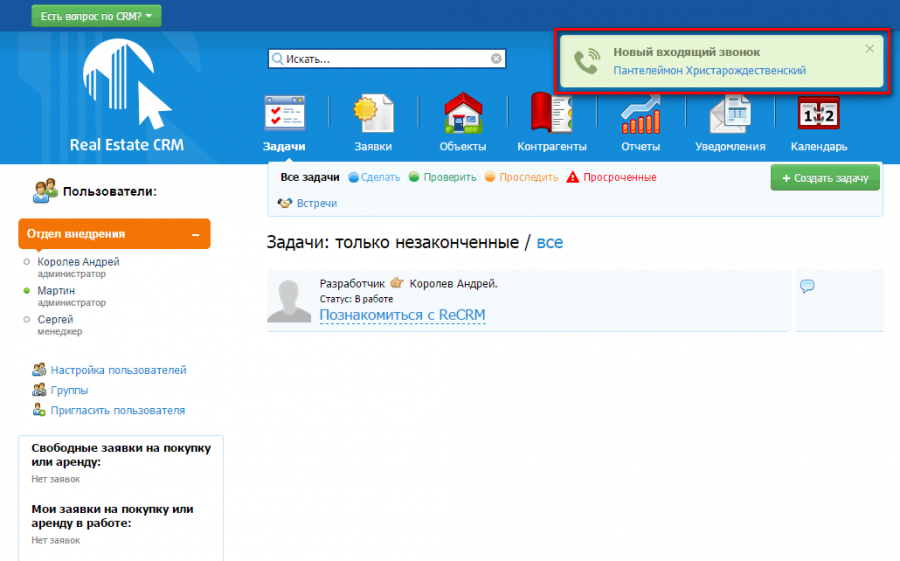Open Настройка пользователей link
Screen dimensions: 900x561
pos(118,370)
